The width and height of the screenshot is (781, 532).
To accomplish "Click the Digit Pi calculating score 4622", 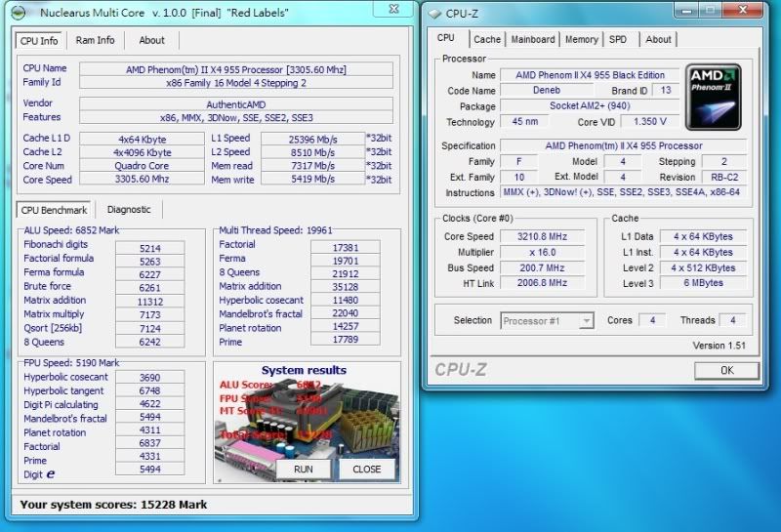I will [150, 403].
